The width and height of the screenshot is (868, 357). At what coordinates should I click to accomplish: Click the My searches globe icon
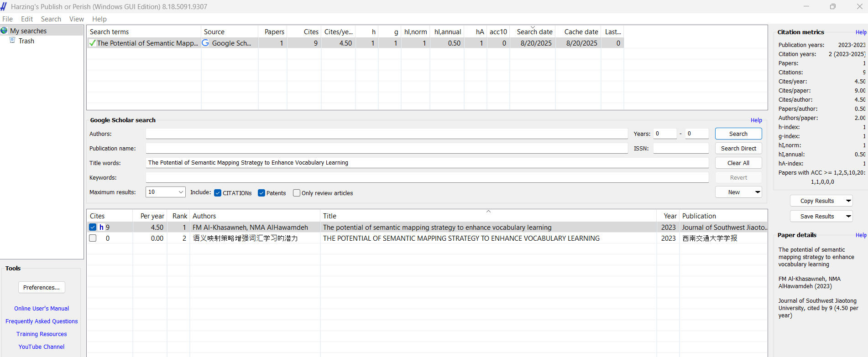(x=5, y=31)
